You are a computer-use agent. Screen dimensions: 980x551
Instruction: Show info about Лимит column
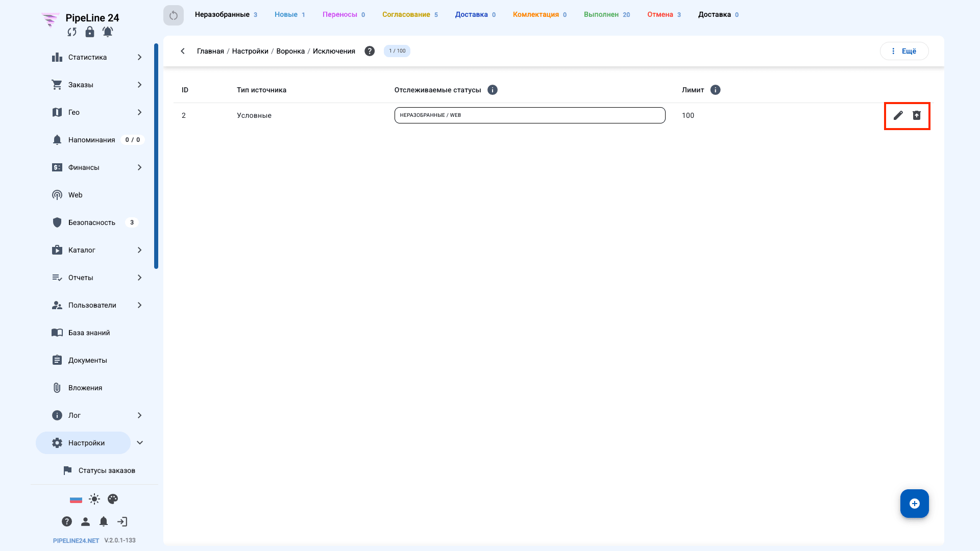[716, 90]
